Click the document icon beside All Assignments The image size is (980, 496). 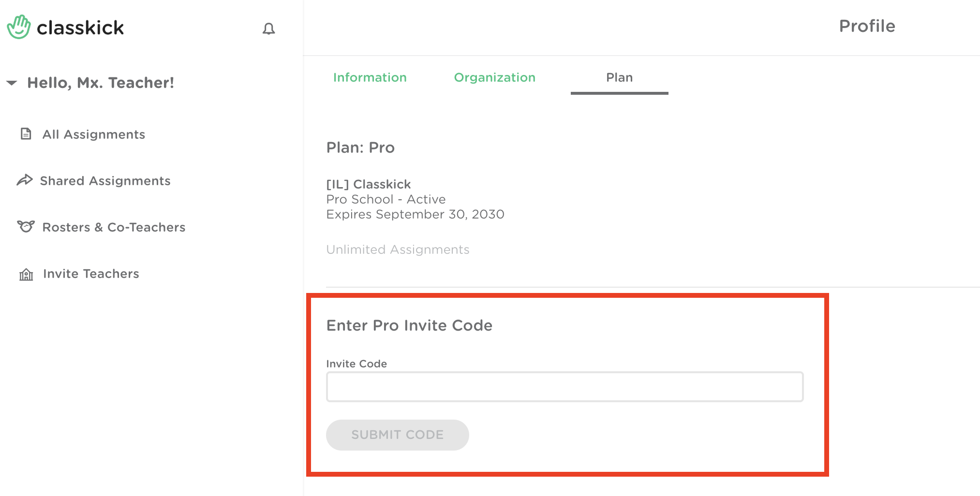click(26, 134)
